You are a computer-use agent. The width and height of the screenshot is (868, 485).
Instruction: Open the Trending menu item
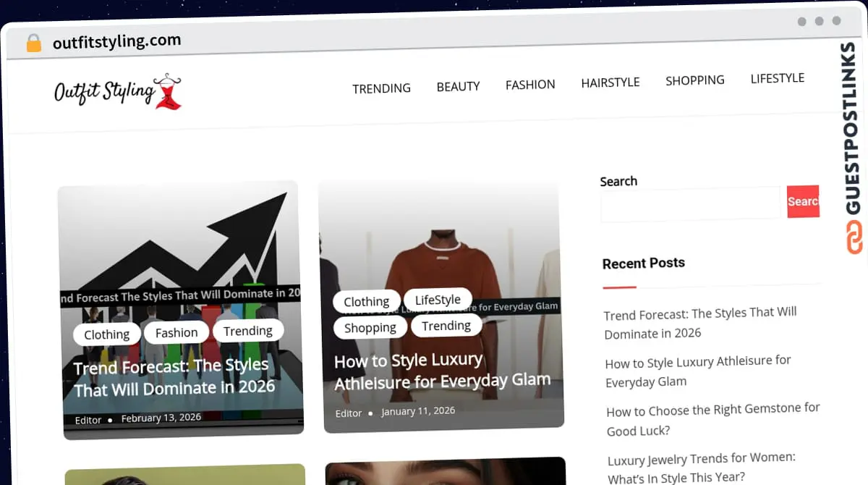[381, 88]
